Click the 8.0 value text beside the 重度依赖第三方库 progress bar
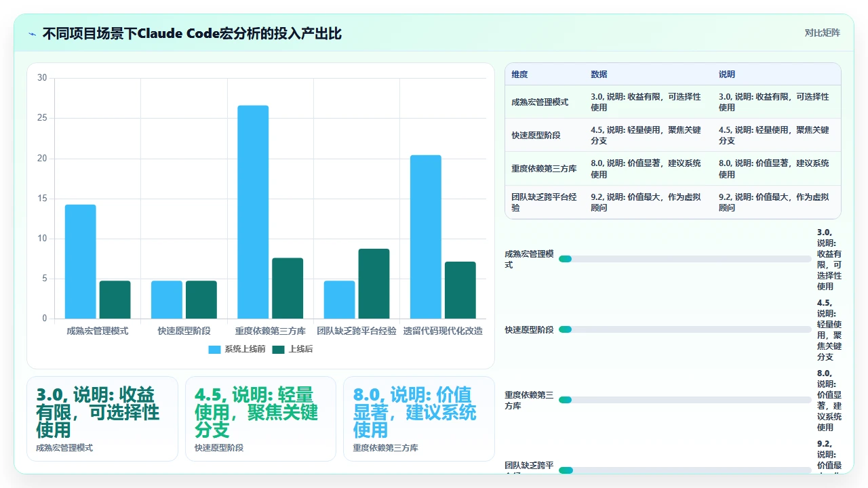868x488 pixels. click(x=829, y=400)
